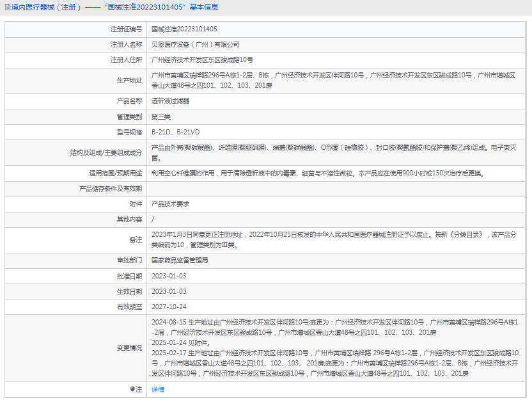Click the 注册人住所 label

(126, 60)
